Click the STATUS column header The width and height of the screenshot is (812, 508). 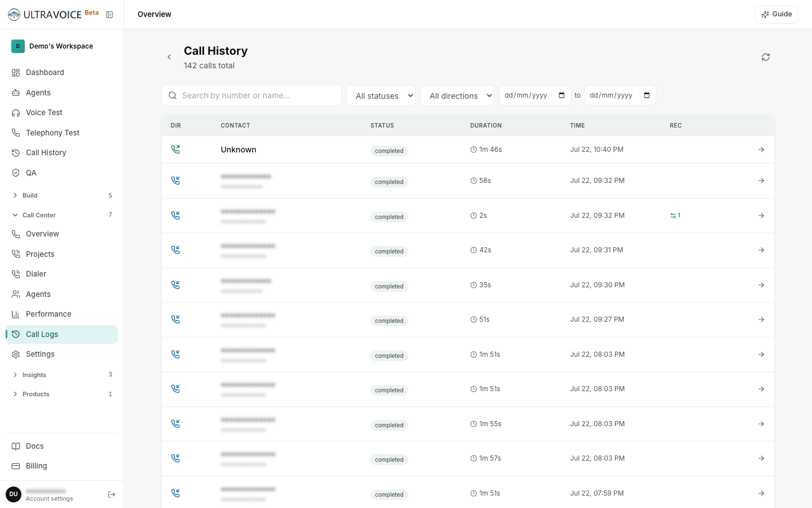click(382, 126)
